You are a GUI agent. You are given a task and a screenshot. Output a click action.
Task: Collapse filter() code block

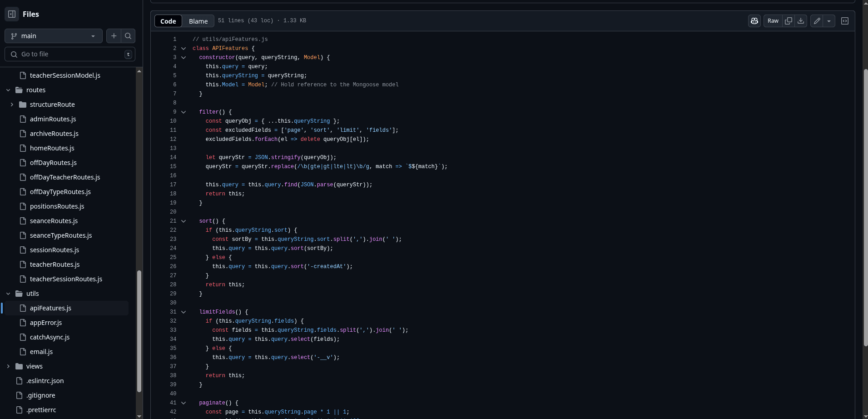pos(184,112)
